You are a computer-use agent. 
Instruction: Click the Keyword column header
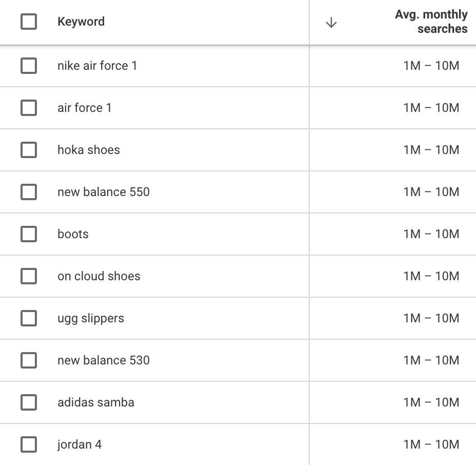(81, 22)
